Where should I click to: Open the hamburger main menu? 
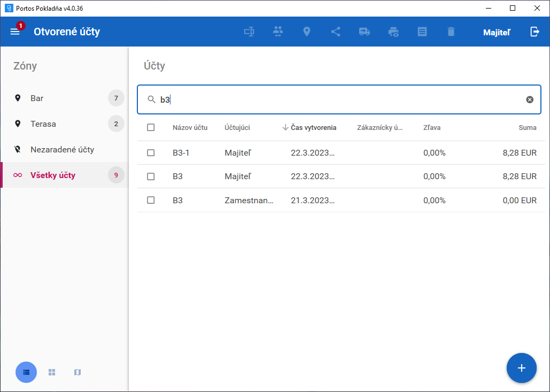click(x=15, y=32)
